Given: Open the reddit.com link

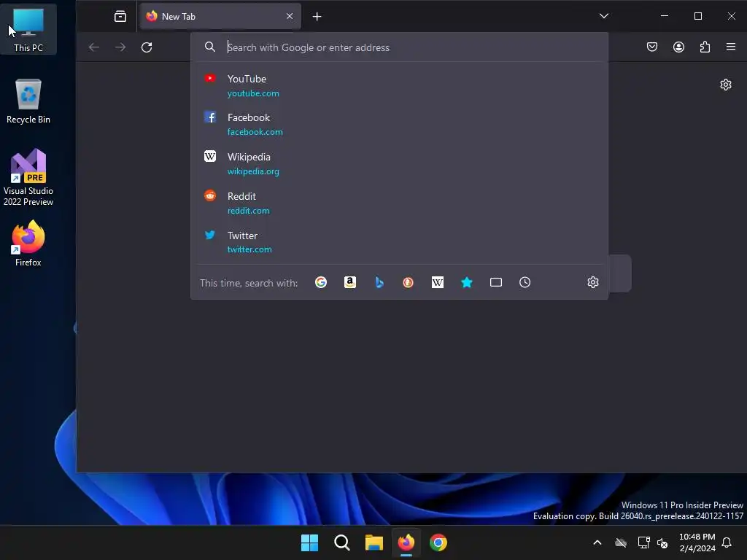Looking at the screenshot, I should 248,211.
